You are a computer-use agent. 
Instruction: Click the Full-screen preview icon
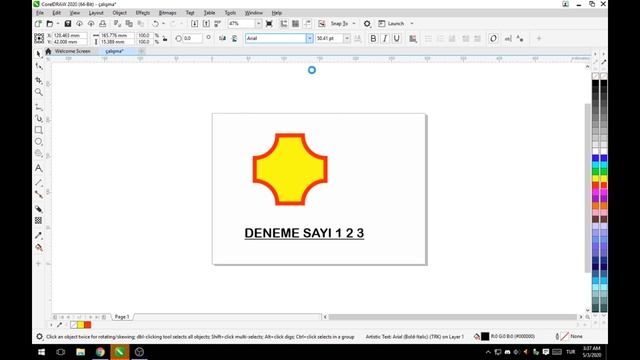(269, 24)
